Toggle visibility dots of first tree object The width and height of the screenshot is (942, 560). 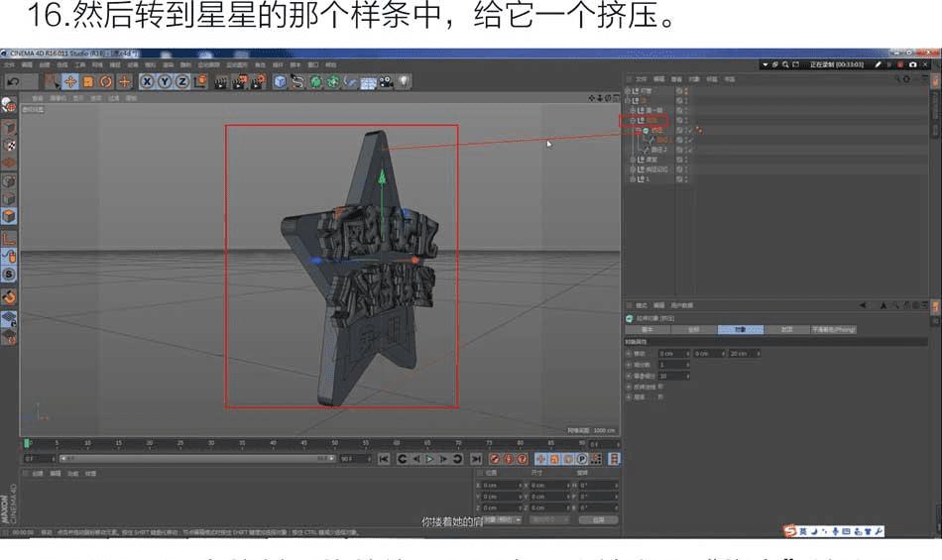[x=686, y=91]
